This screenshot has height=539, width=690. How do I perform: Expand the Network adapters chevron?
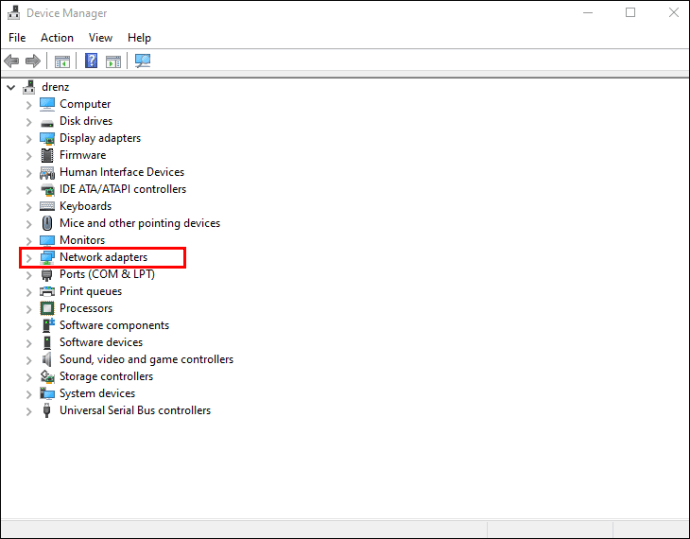coord(29,258)
